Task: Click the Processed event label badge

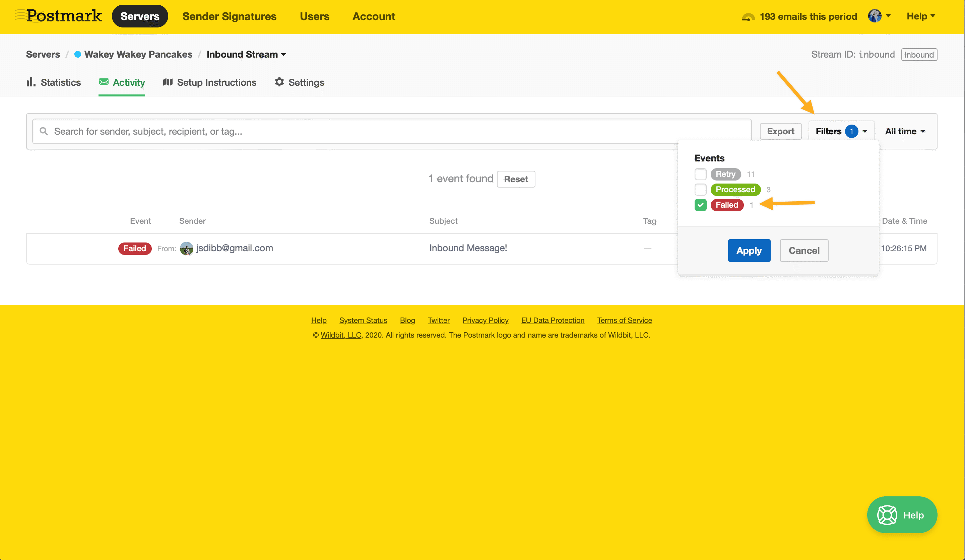Action: pos(735,190)
